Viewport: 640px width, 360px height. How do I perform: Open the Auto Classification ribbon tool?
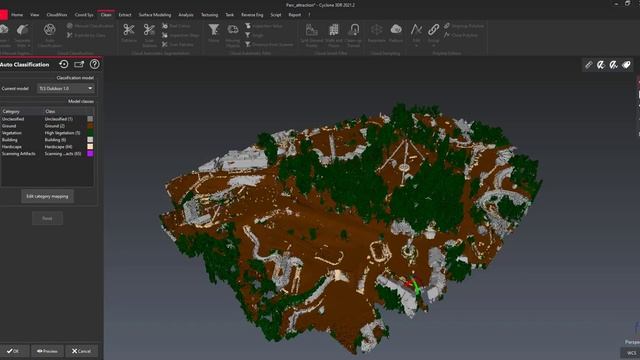tap(49, 35)
